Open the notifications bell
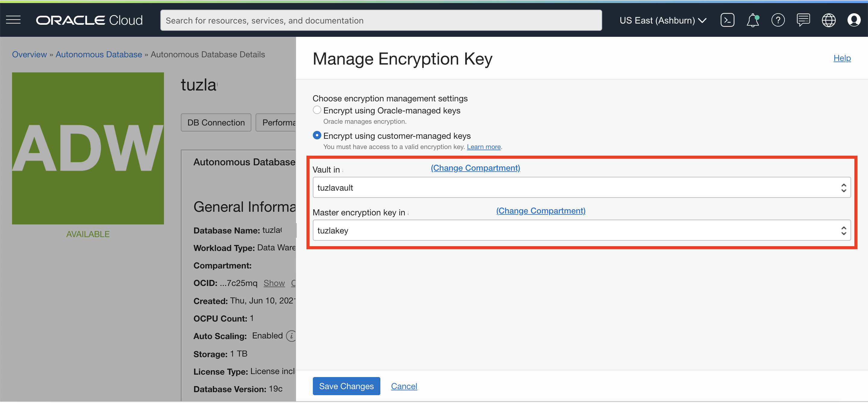This screenshot has width=868, height=403. pyautogui.click(x=752, y=20)
